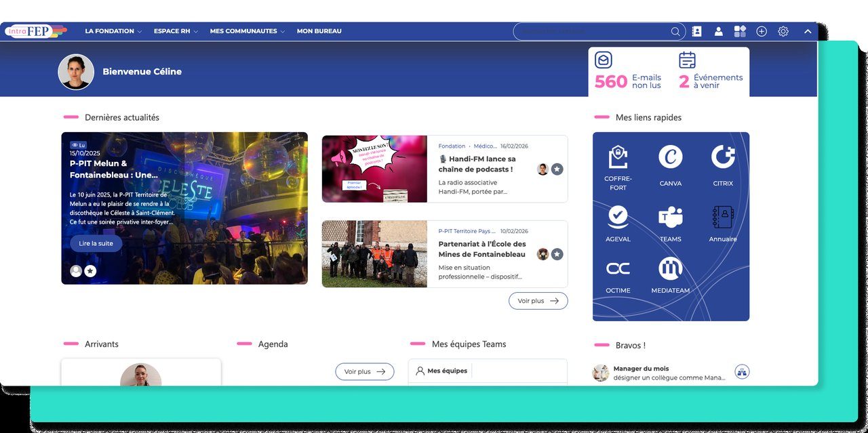Open the Handi-FM podcast article thumbnail

pyautogui.click(x=374, y=169)
